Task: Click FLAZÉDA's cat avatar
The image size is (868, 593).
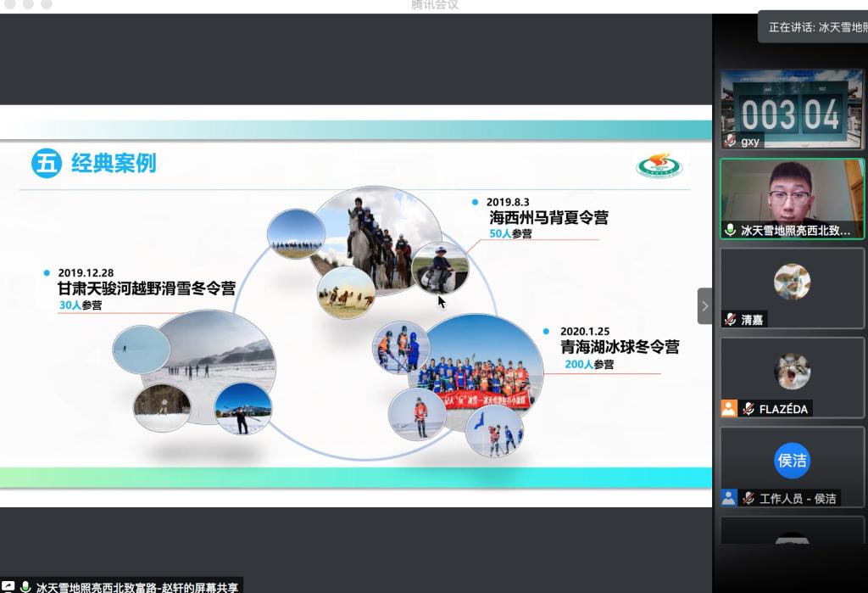Action: coord(792,372)
